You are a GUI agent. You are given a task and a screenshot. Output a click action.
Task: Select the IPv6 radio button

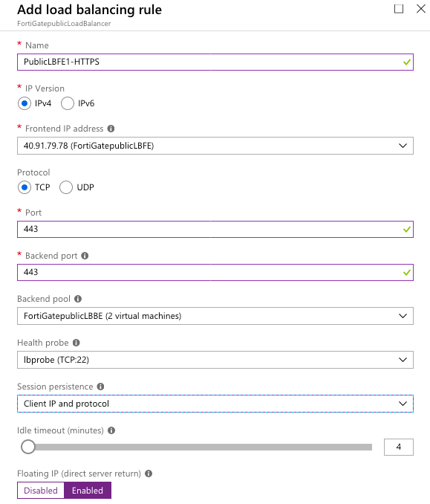[68, 103]
